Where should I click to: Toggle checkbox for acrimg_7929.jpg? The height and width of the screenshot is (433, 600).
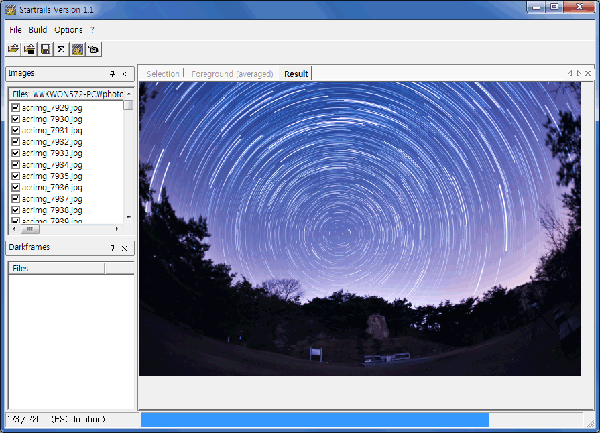(x=15, y=107)
